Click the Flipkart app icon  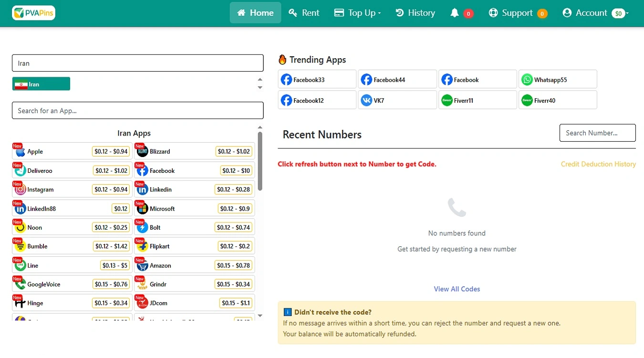142,246
